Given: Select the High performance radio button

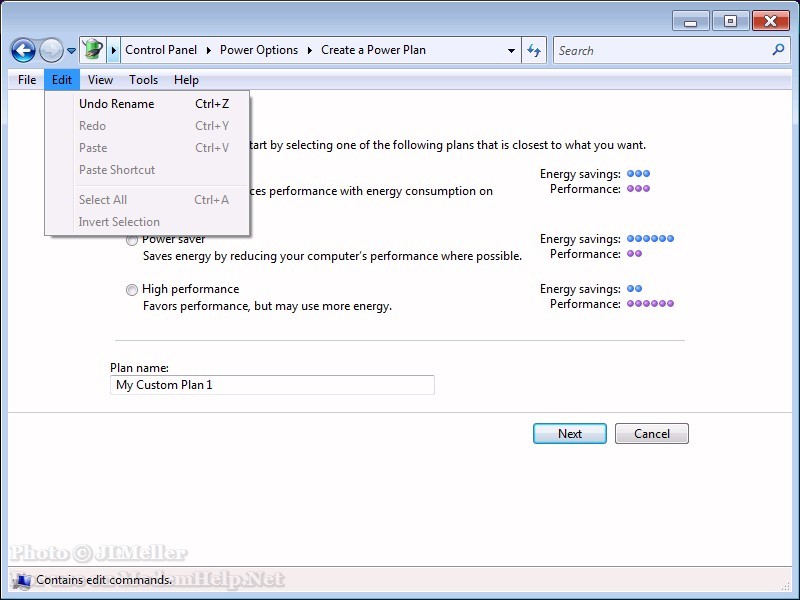Looking at the screenshot, I should (x=132, y=290).
